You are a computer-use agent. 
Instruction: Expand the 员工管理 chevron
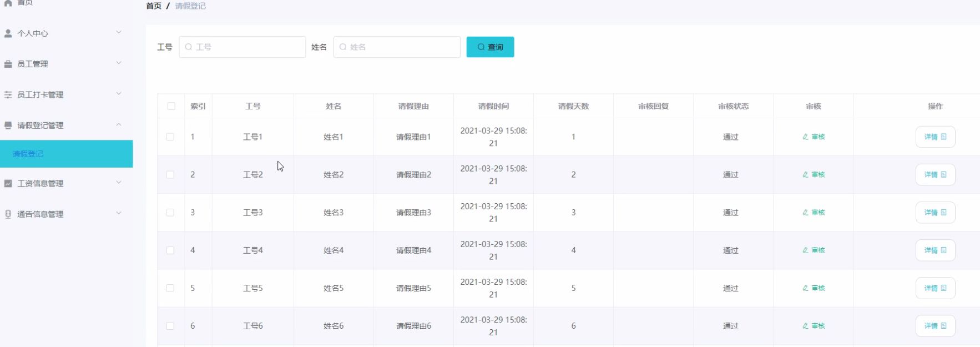tap(119, 63)
